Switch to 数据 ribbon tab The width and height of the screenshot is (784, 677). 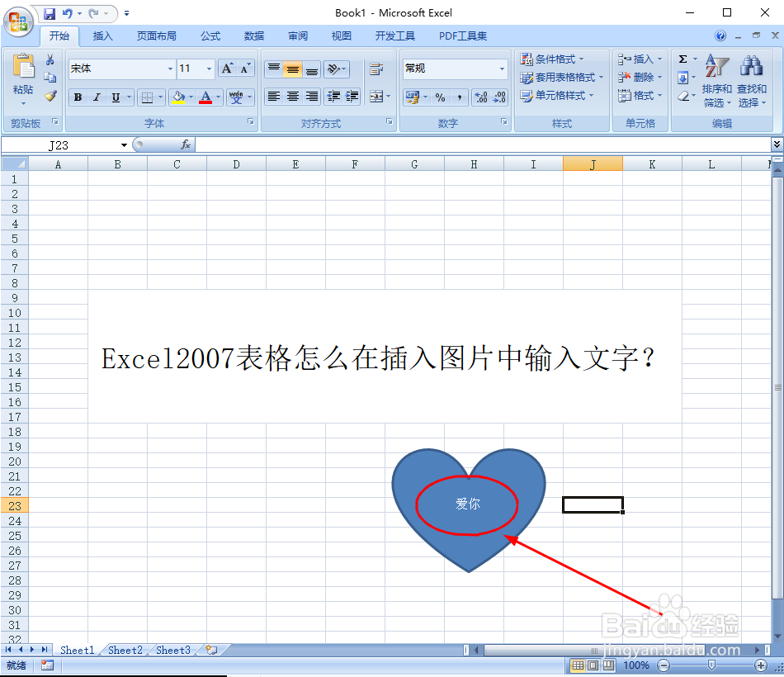pyautogui.click(x=254, y=36)
